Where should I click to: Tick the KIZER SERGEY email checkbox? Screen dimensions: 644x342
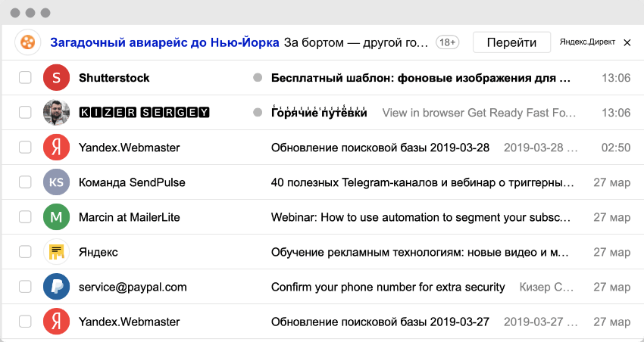[25, 112]
